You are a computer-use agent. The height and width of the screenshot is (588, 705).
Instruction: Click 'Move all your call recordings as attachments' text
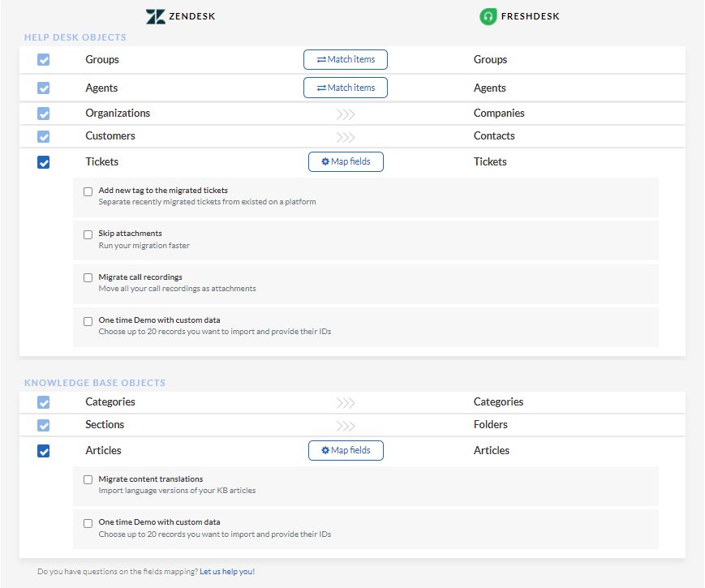(x=177, y=288)
